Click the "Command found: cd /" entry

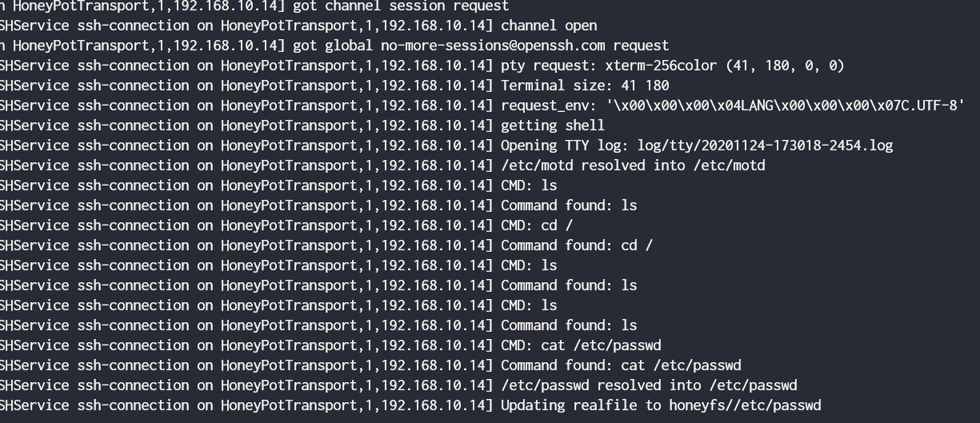[x=577, y=245]
